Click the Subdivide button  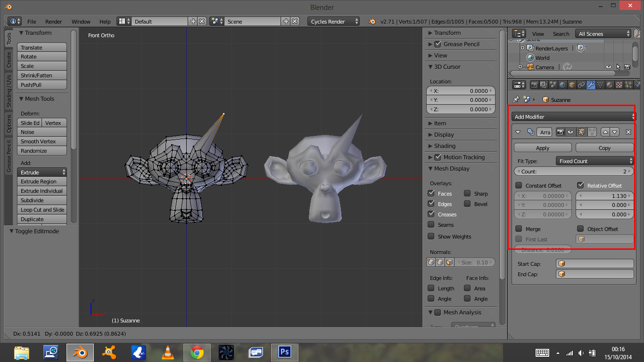(42, 200)
